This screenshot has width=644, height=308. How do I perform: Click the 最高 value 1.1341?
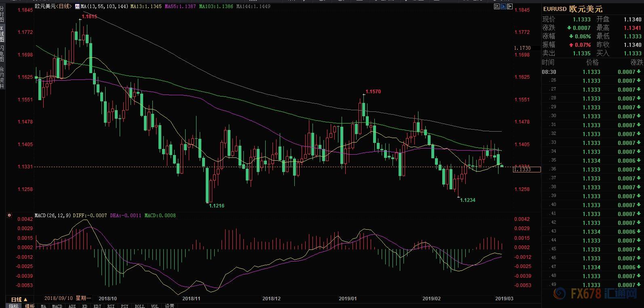pyautogui.click(x=632, y=28)
